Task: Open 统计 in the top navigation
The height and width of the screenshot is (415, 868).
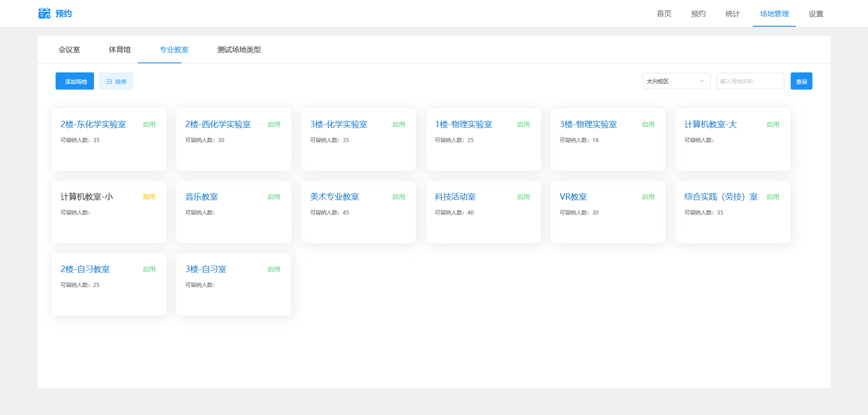Action: click(732, 14)
